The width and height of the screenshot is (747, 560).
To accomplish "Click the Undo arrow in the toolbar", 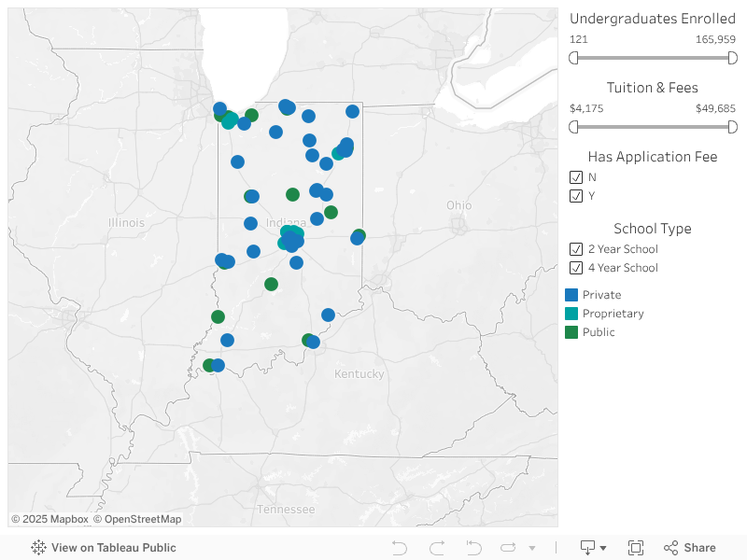I will [400, 548].
